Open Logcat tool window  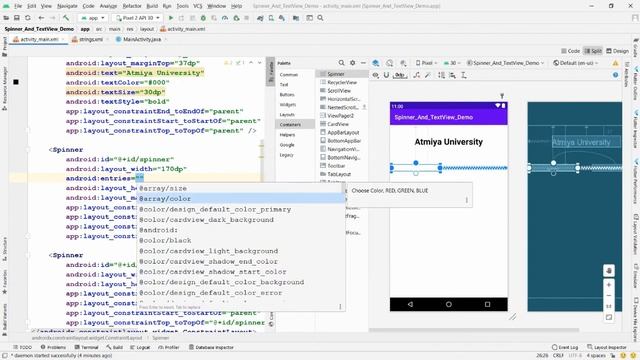point(140,347)
